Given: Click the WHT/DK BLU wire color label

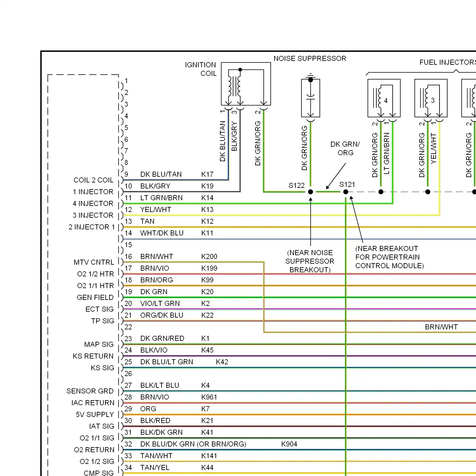Looking at the screenshot, I should click(162, 233).
